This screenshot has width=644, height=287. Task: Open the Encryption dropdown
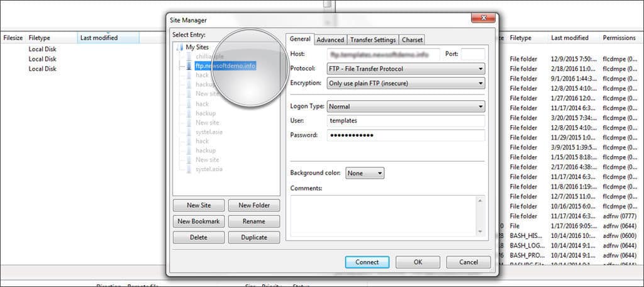click(x=406, y=83)
